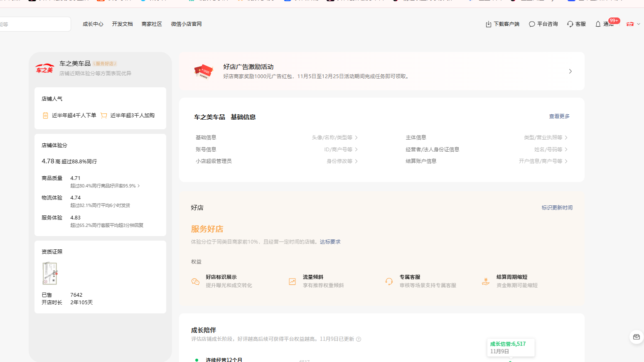The width and height of the screenshot is (644, 362).
Task: Click the 服务好店 badge next to shop name
Action: pos(105,64)
